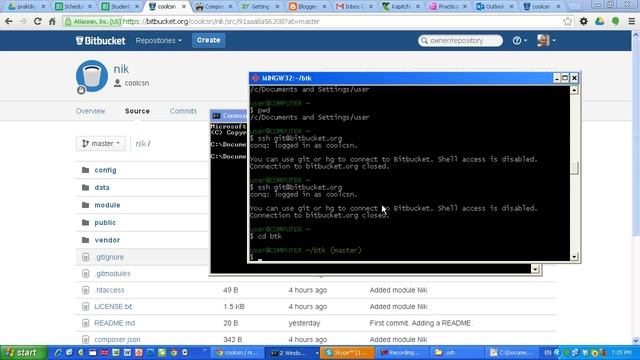Open the Chrome menu (three lines)
The height and width of the screenshot is (360, 640).
pos(631,21)
